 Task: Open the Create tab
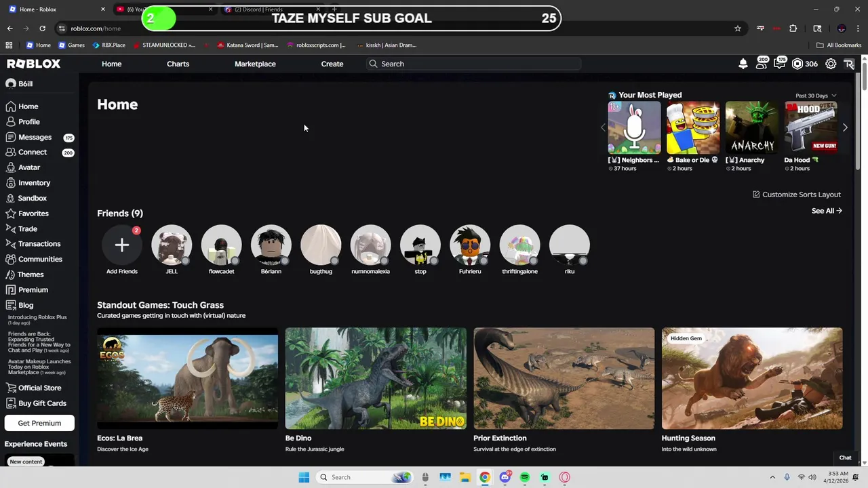[x=332, y=64]
